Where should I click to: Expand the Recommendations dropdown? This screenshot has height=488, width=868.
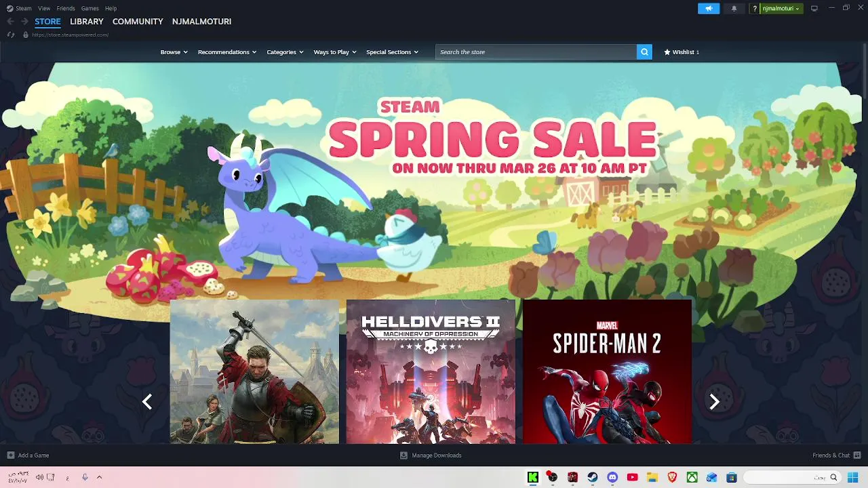pos(227,52)
